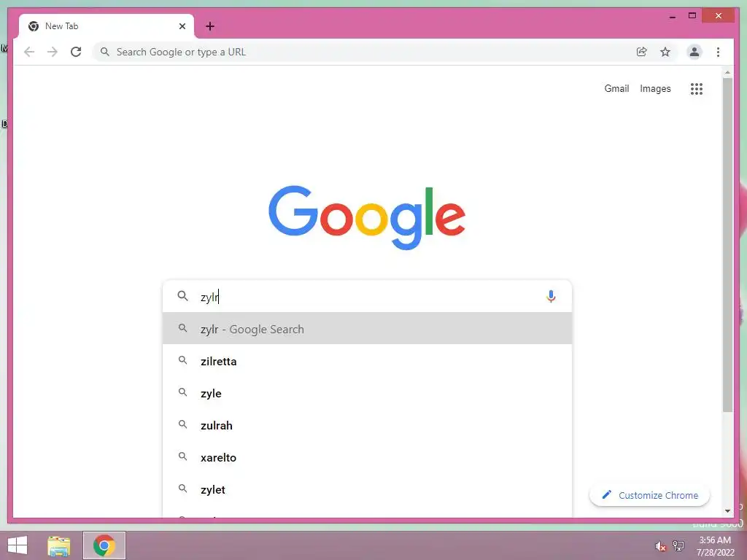The width and height of the screenshot is (747, 560).
Task: Start voice search with the microphone
Action: [x=551, y=296]
